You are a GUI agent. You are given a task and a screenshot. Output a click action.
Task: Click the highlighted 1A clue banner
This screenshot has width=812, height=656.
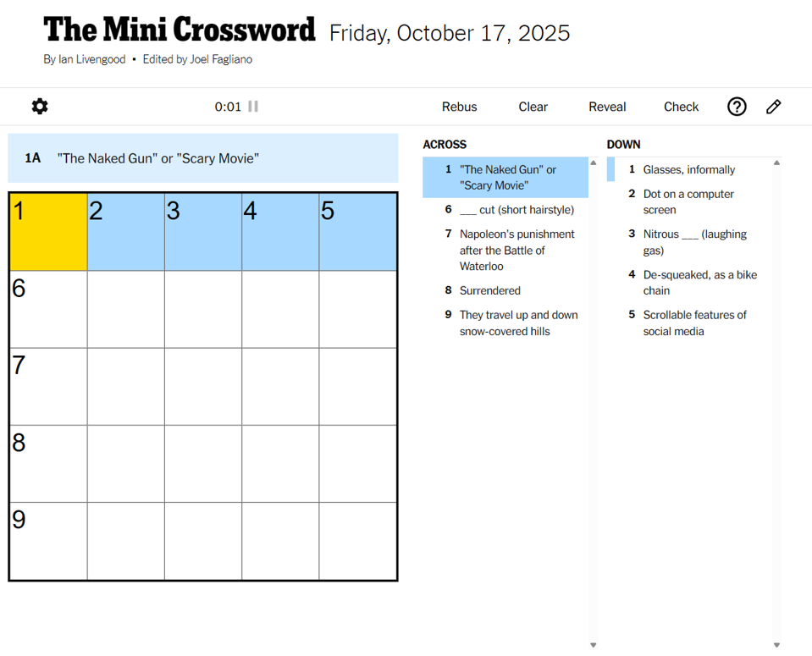coord(203,157)
